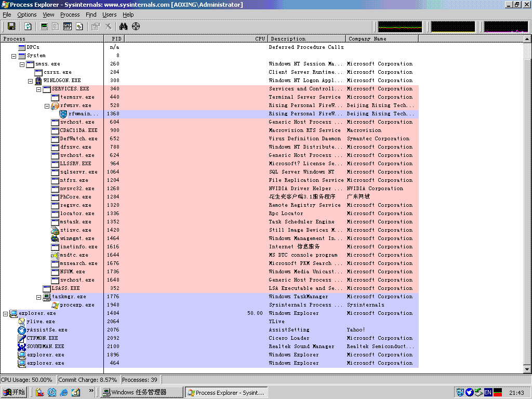Collapse the smss.exe tree node
532x399 pixels.
pos(22,64)
